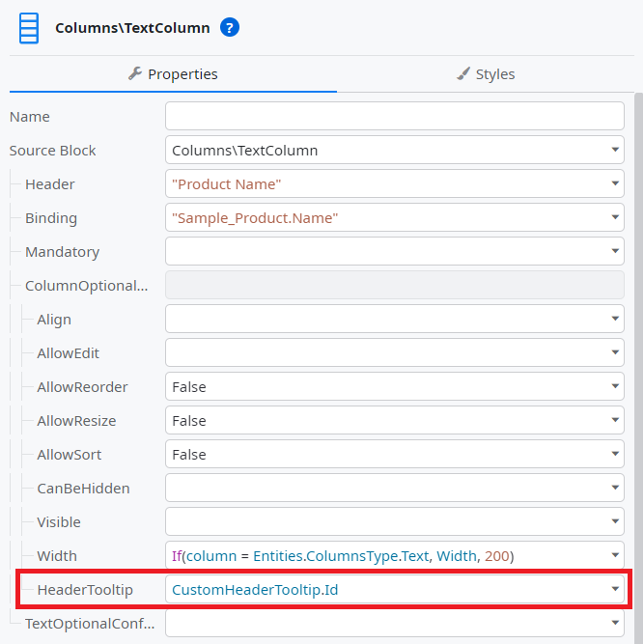Viewport: 644px width, 644px height.
Task: Click the wrench icon on Properties tab
Action: coord(135,73)
